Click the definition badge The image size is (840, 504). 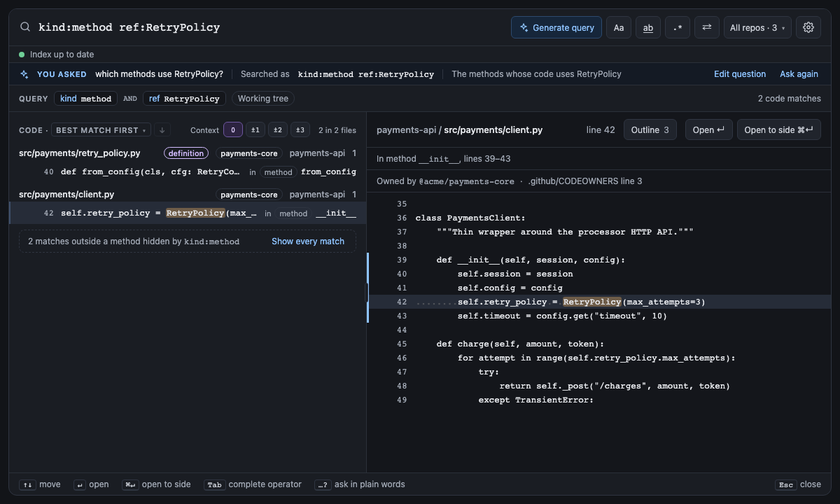(186, 153)
